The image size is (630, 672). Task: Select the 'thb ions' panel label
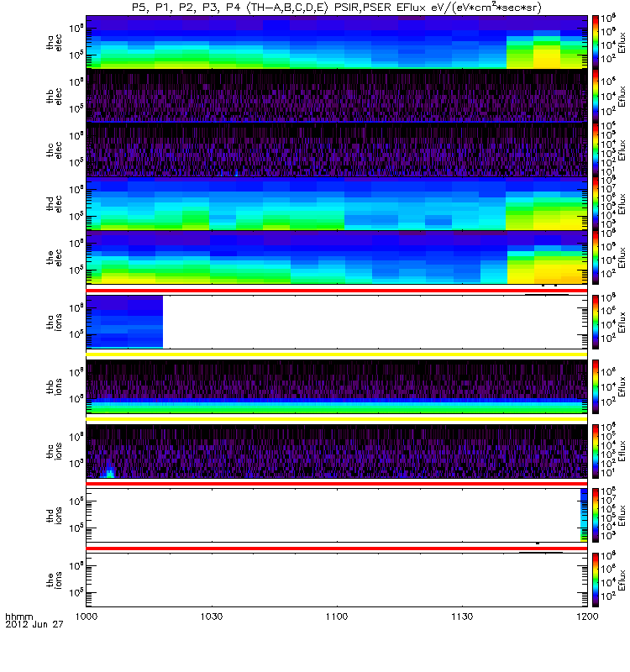point(55,386)
